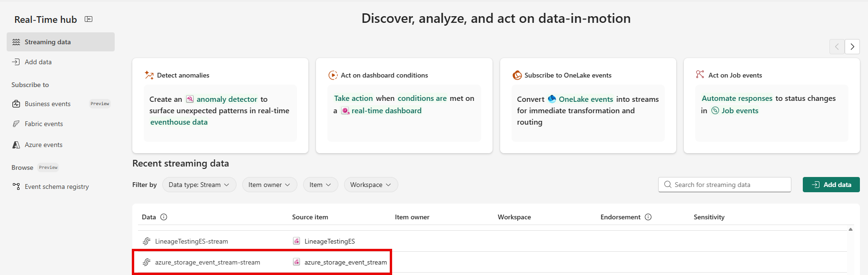This screenshot has width=868, height=275.
Task: Click the azure_storage_event_stream-stream stream icon
Action: (147, 262)
